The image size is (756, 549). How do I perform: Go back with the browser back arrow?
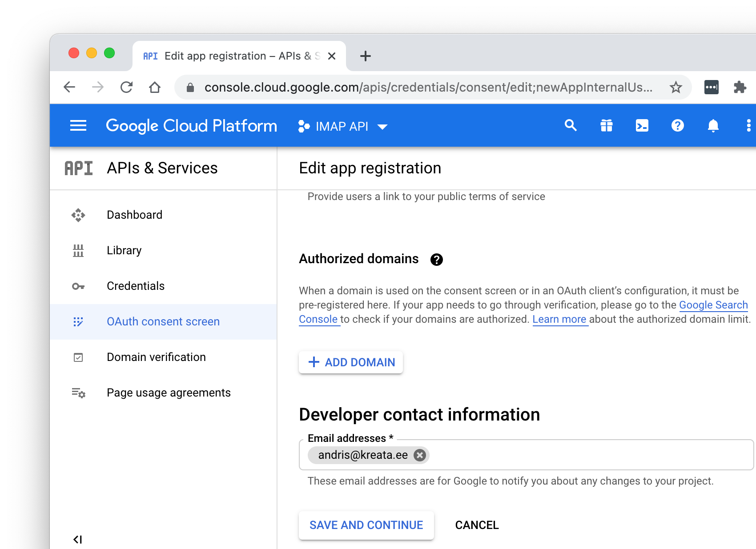pos(69,87)
